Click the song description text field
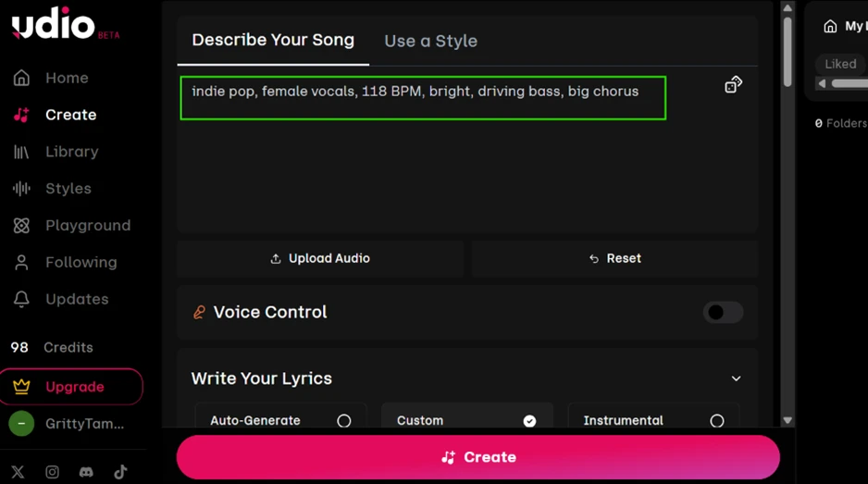The height and width of the screenshot is (484, 868). (x=423, y=98)
